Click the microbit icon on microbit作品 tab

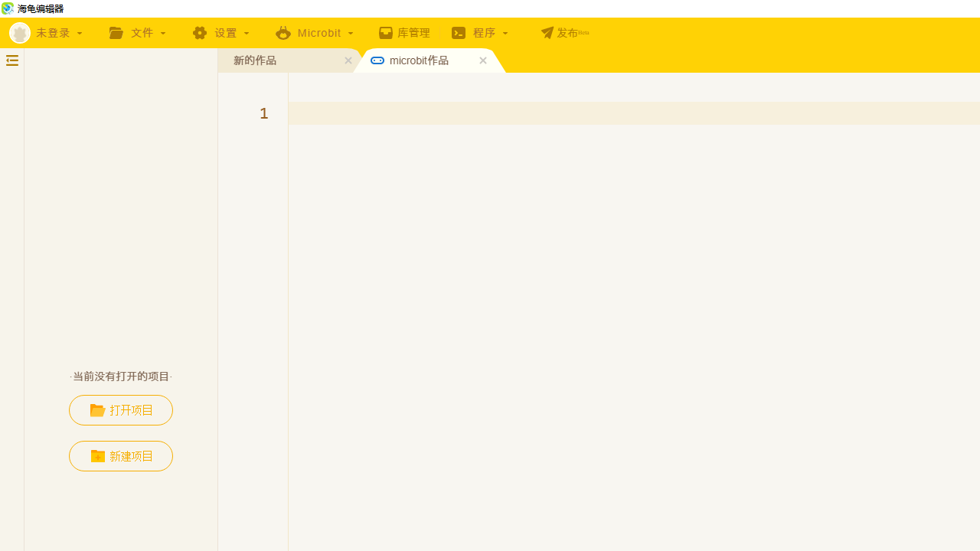[x=377, y=60]
